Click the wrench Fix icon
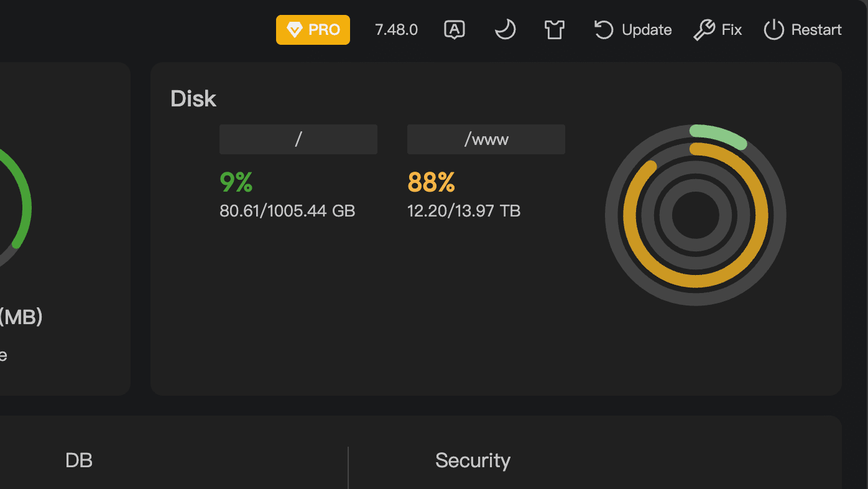Viewport: 868px width, 489px height. (704, 30)
